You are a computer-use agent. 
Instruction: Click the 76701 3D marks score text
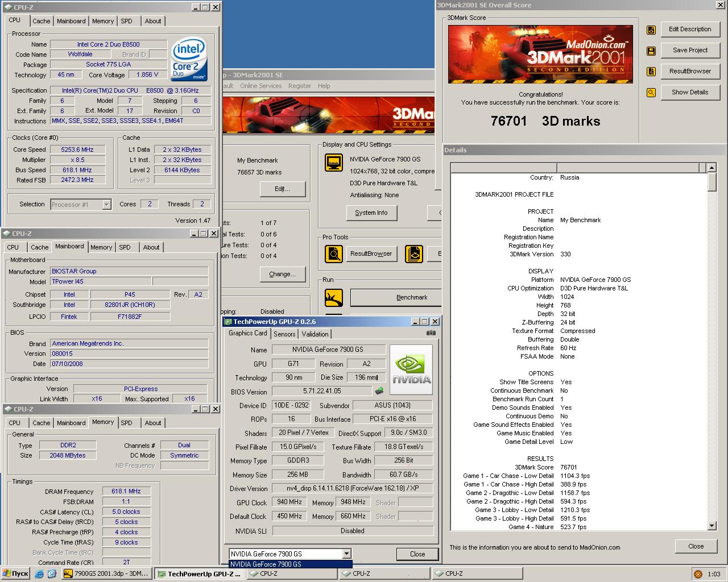coord(545,121)
